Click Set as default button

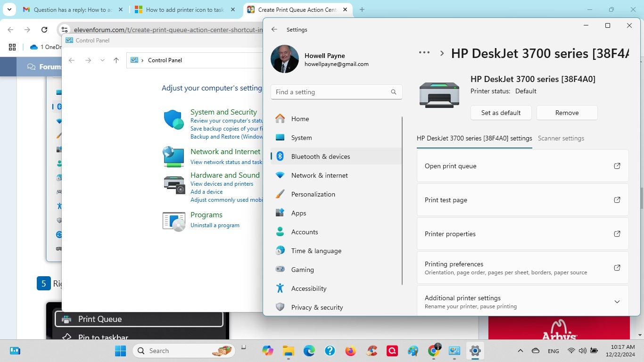click(501, 113)
